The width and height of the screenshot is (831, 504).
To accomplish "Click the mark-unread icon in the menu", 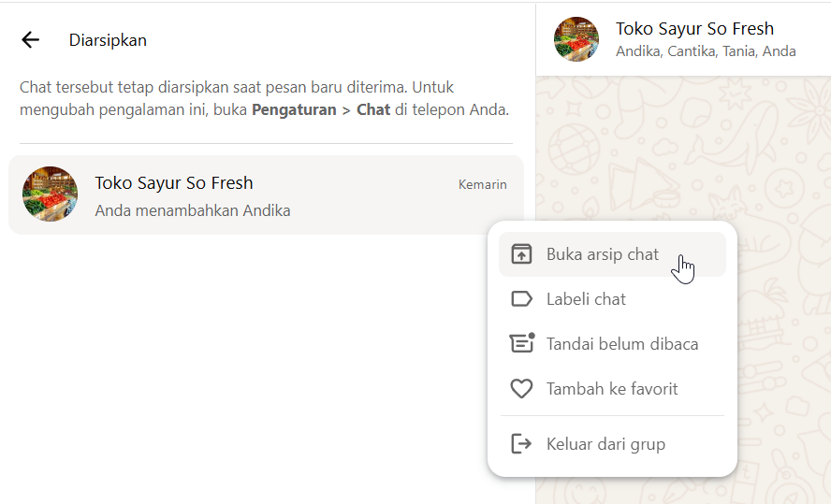I will [x=521, y=343].
